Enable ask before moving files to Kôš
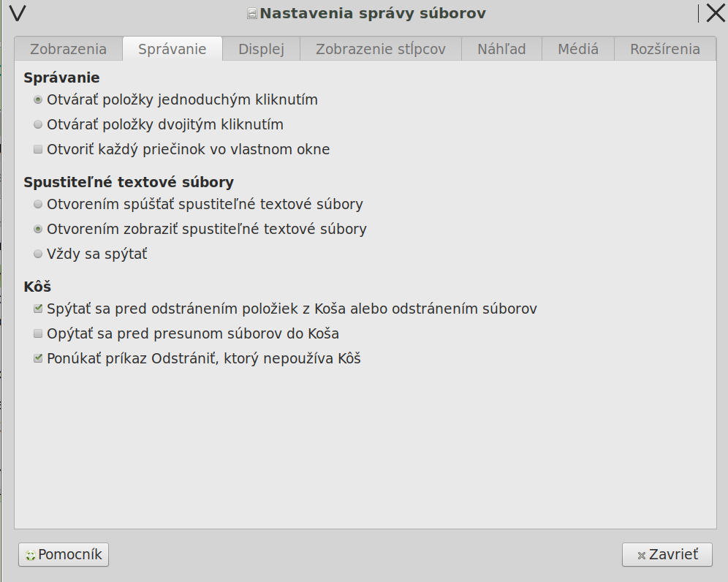This screenshot has height=582, width=728. 38,333
